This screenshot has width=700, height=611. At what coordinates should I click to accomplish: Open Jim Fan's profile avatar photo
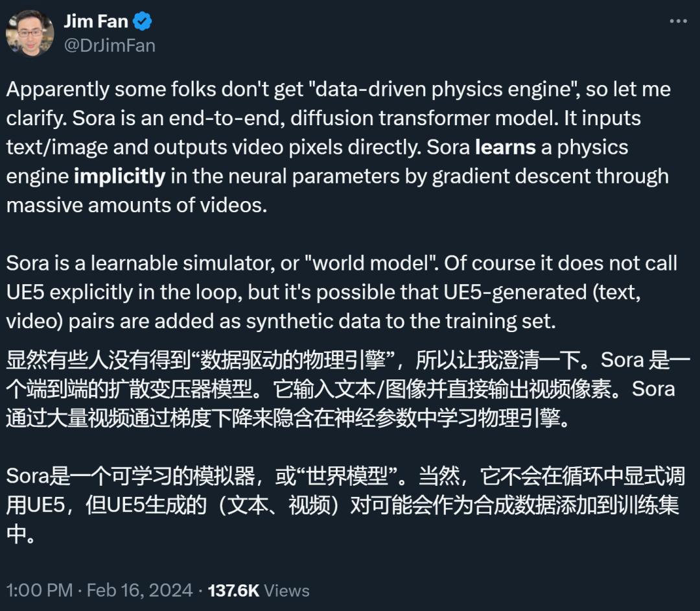click(x=29, y=32)
